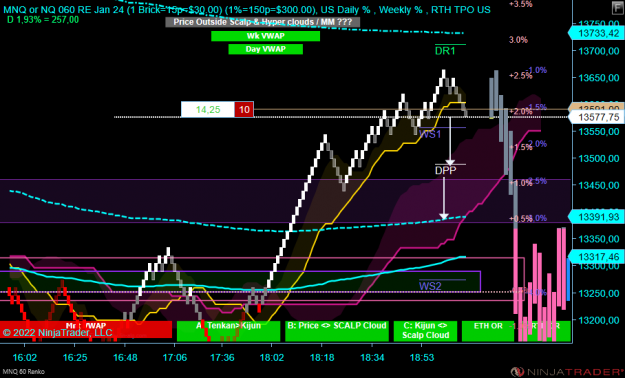Click the 16:25 time axis label
The image size is (625, 378).
click(75, 357)
